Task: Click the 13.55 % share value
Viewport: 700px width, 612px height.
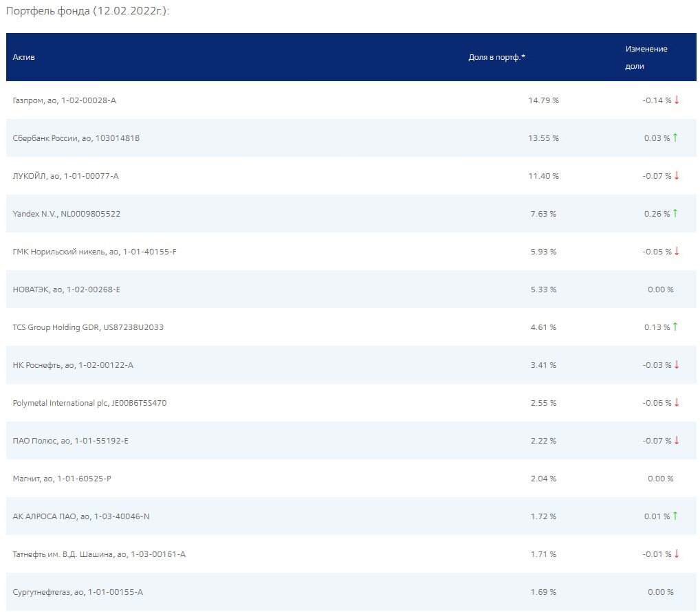Action: tap(543, 138)
